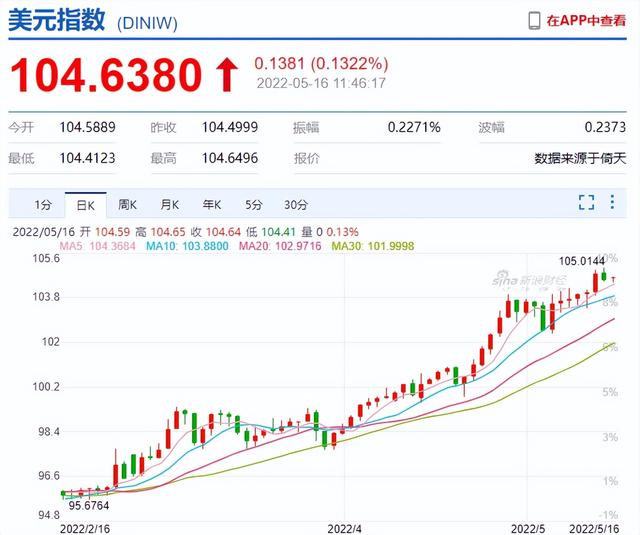This screenshot has height=535, width=640.
Task: Click the 最高 value 104.6496
Action: (x=230, y=158)
